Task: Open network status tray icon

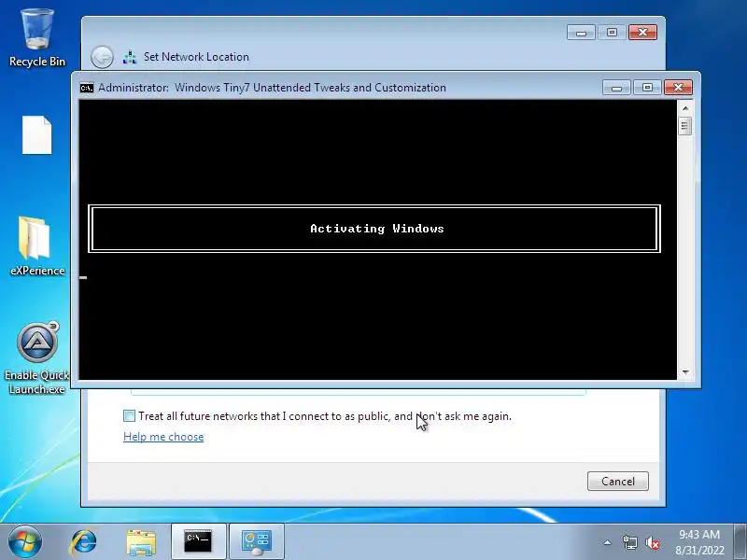Action: click(x=629, y=542)
